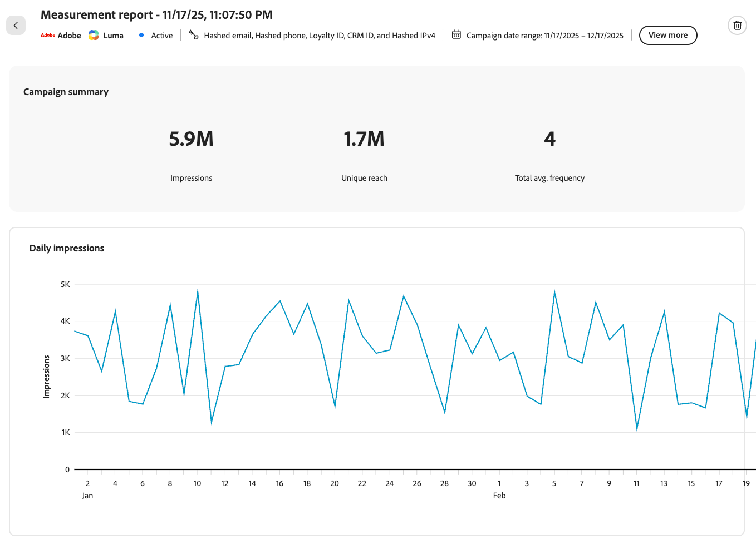Click the Measurement report title text

click(x=156, y=15)
